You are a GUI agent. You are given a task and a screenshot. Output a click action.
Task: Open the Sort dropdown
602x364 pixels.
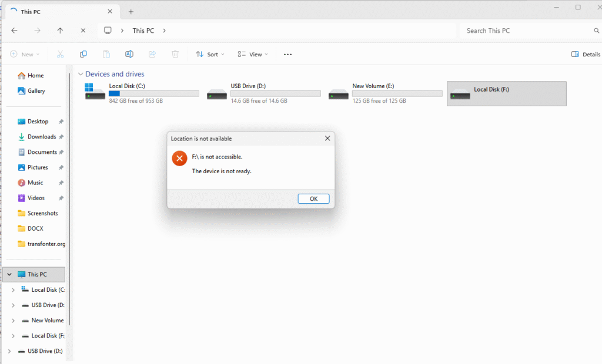point(210,54)
